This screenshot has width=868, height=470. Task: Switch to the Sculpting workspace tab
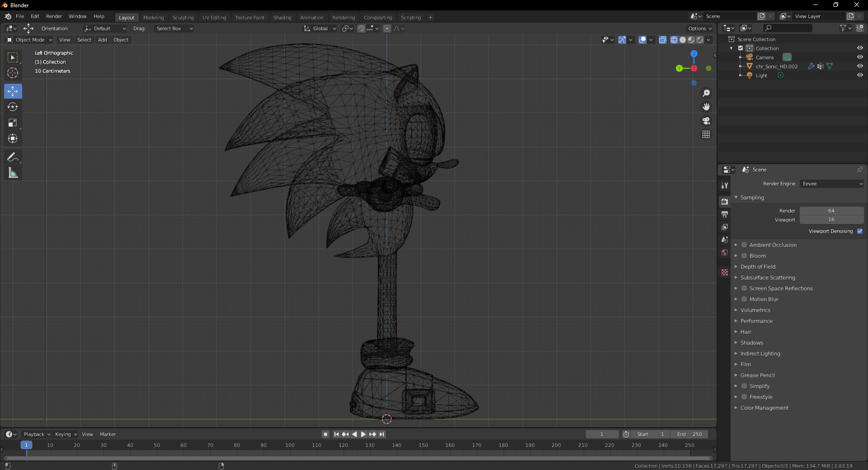(183, 17)
